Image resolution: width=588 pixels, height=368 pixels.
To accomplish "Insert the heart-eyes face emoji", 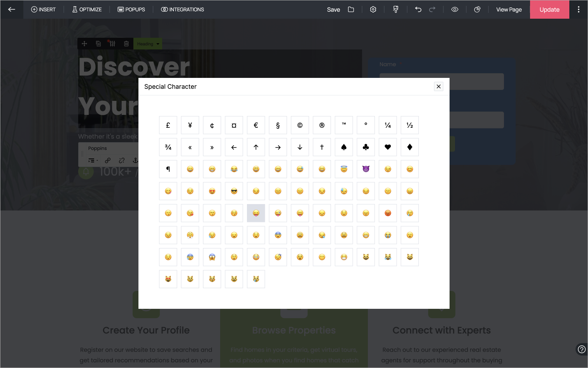I will tap(212, 191).
